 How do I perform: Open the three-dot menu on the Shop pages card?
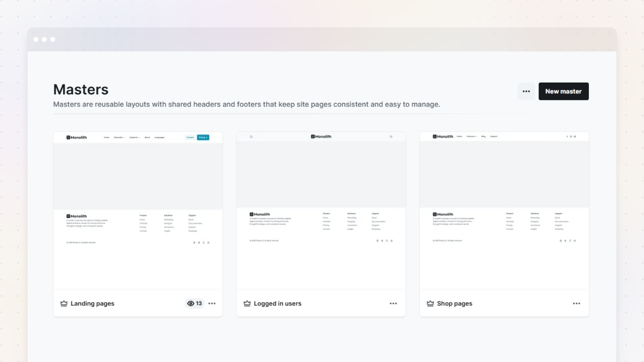point(576,303)
